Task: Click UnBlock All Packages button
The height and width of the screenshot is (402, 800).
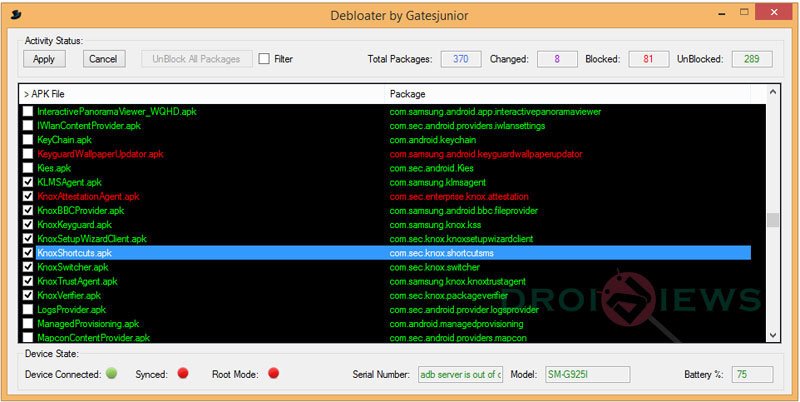Action: (196, 59)
